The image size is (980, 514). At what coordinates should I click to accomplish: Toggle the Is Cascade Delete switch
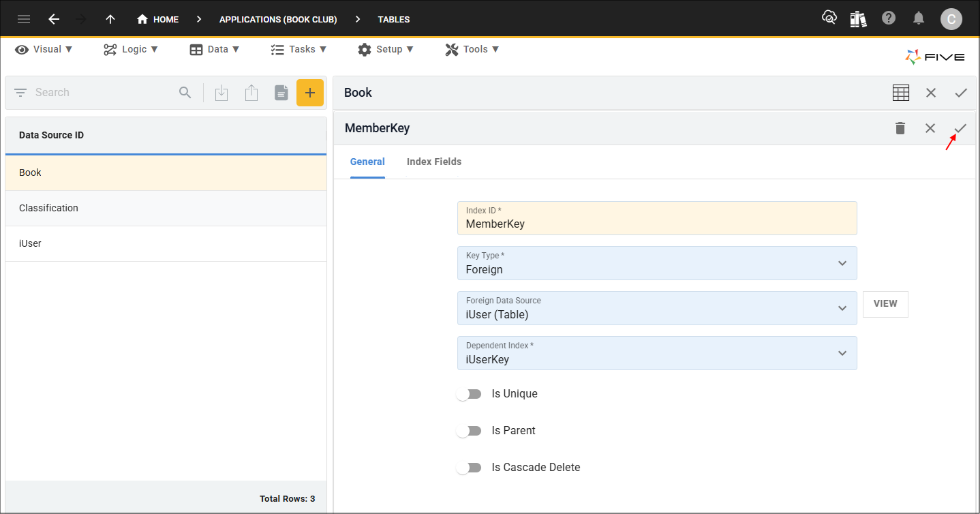pyautogui.click(x=469, y=468)
